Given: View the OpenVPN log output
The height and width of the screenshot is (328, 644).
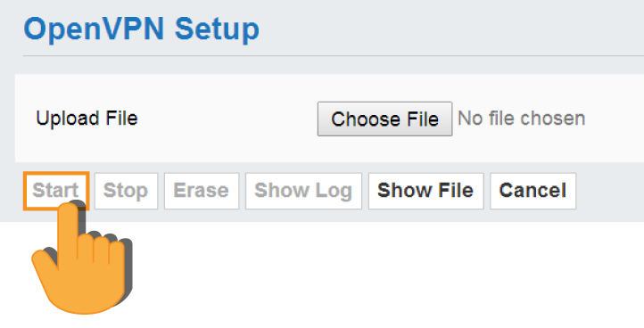Looking at the screenshot, I should 303,191.
